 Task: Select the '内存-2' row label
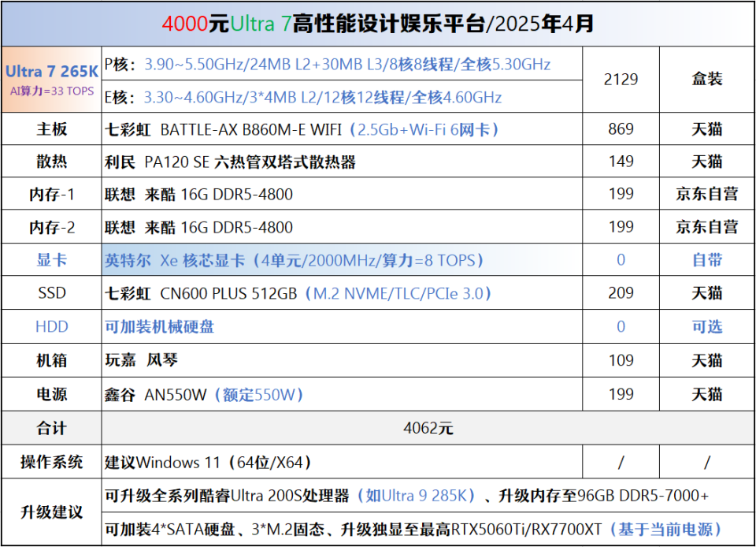point(52,227)
